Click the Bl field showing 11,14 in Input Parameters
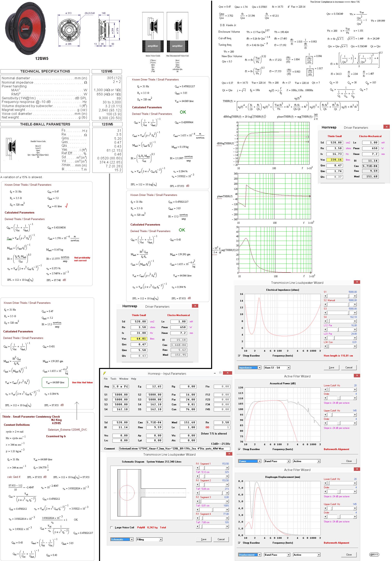392x561 pixels. [120, 427]
